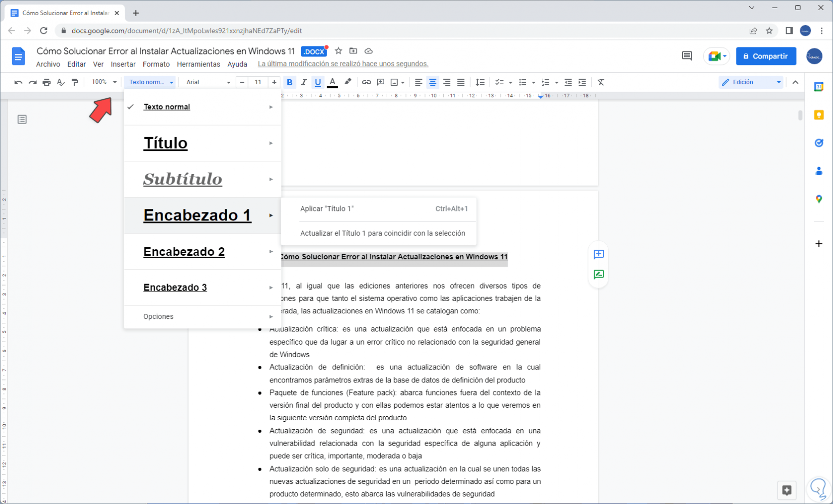Open the paragraph styles dropdown
Viewport: 833px width, 504px height.
(x=150, y=82)
